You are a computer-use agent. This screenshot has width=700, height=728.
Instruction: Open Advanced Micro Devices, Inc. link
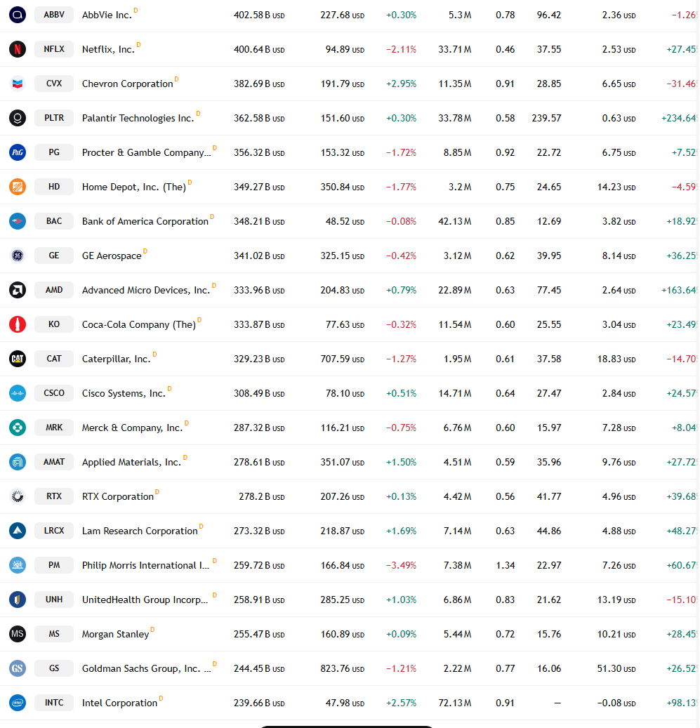146,290
